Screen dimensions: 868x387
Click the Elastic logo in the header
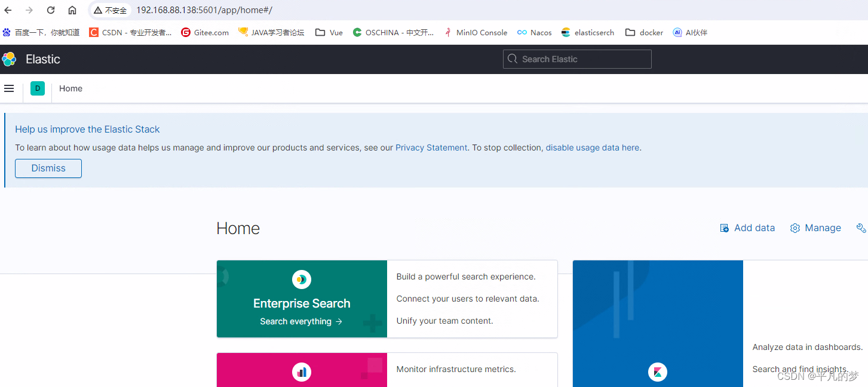tap(10, 59)
